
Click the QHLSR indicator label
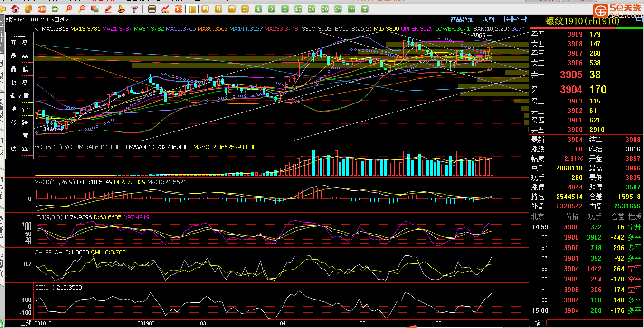(x=43, y=252)
